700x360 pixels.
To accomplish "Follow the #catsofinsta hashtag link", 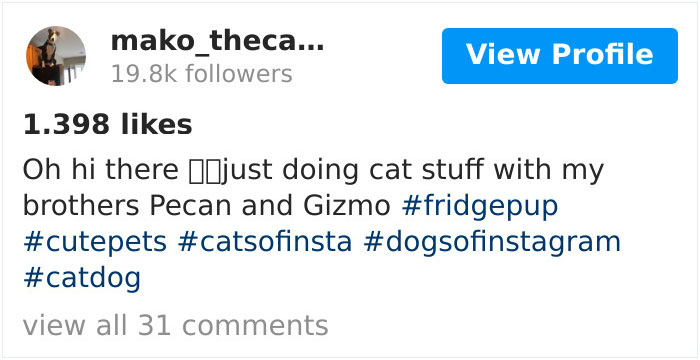I will tap(265, 242).
